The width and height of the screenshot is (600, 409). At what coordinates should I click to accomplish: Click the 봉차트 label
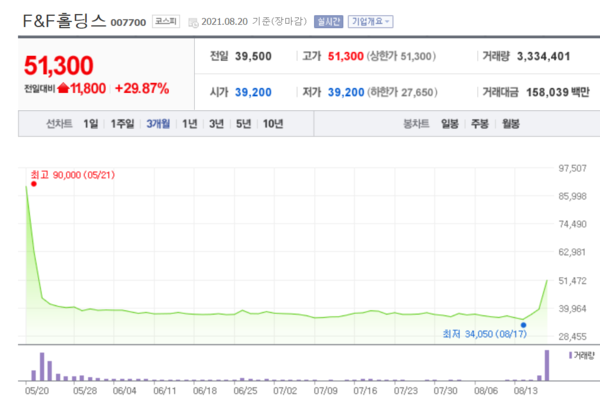tap(416, 124)
